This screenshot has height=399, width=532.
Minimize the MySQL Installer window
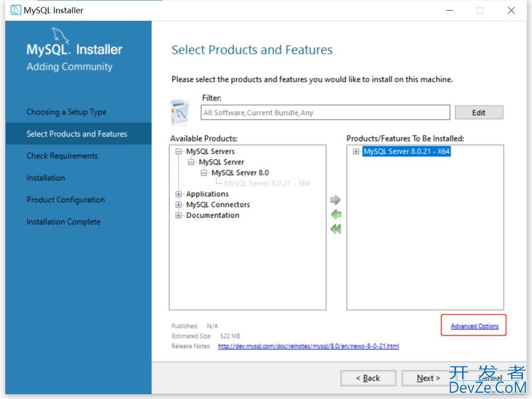[449, 11]
